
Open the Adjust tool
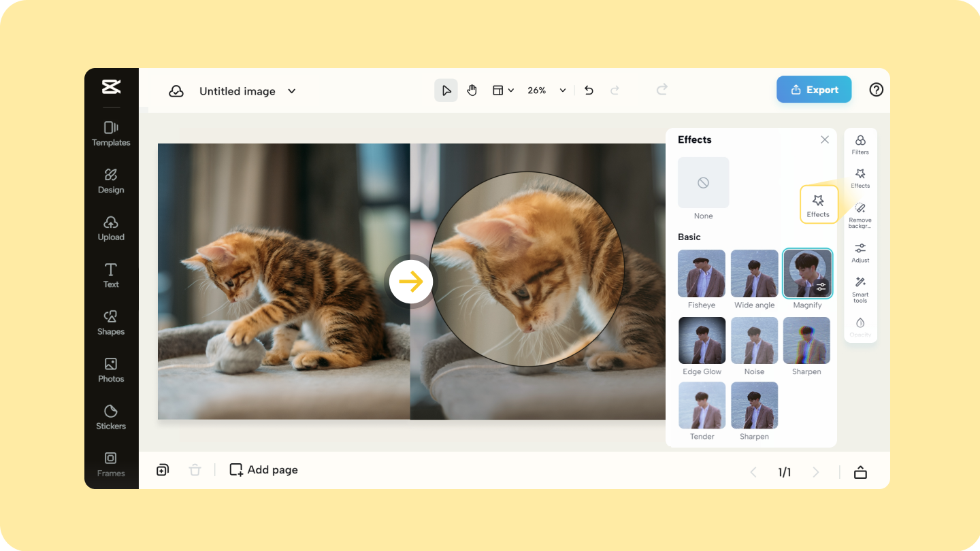[x=860, y=252]
